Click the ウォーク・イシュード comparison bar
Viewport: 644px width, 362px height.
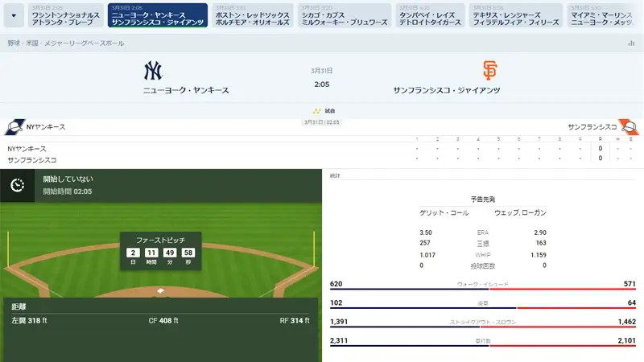(x=482, y=289)
